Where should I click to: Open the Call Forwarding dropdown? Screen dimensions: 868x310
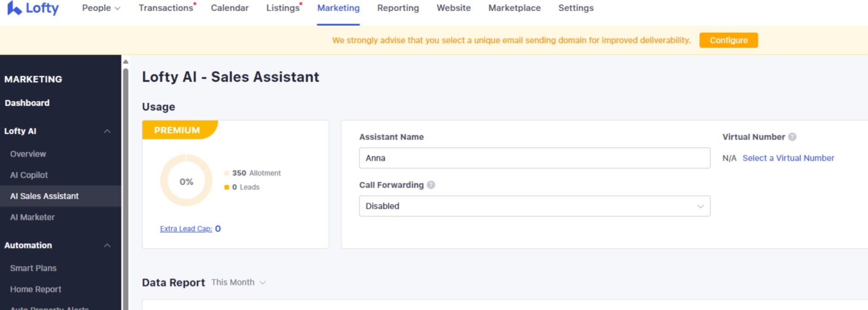coord(534,206)
